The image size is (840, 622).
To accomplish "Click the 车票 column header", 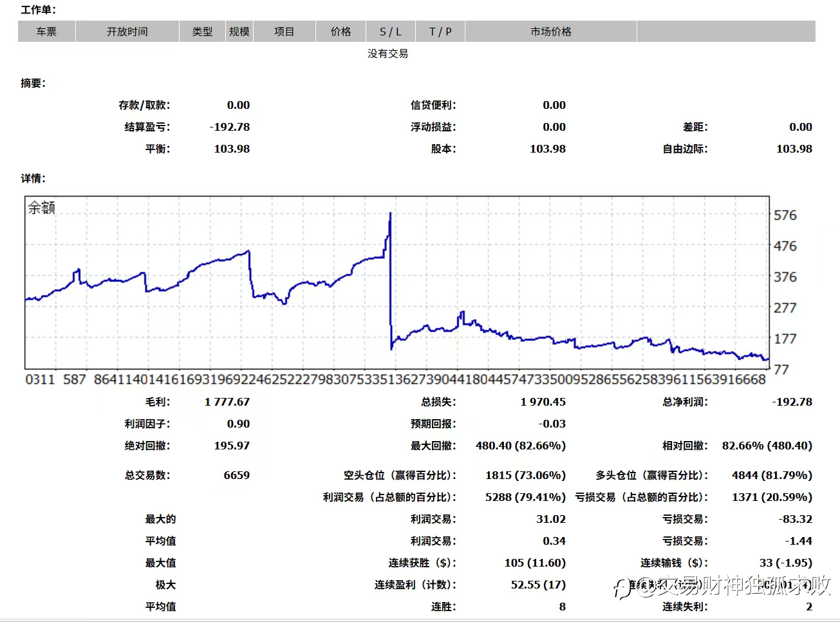I will point(46,32).
